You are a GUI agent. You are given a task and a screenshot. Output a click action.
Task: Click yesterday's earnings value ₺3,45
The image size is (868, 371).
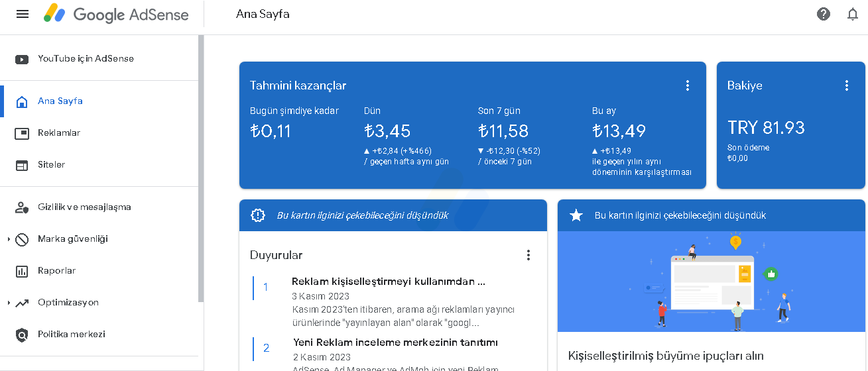[x=387, y=131]
